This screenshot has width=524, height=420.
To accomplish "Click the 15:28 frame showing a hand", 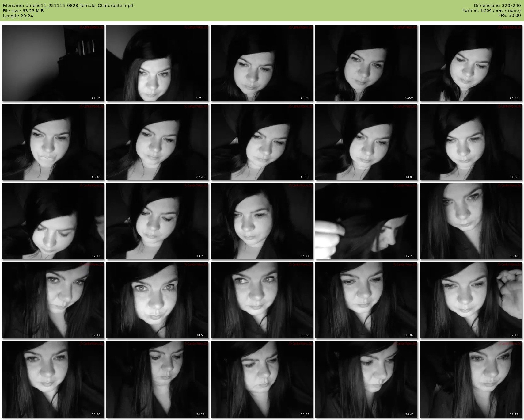I will click(366, 221).
